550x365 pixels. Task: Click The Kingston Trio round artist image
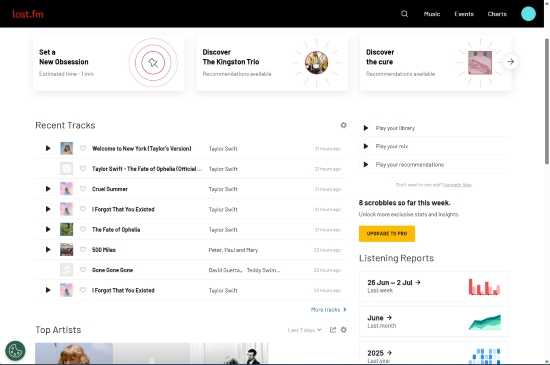tap(316, 63)
